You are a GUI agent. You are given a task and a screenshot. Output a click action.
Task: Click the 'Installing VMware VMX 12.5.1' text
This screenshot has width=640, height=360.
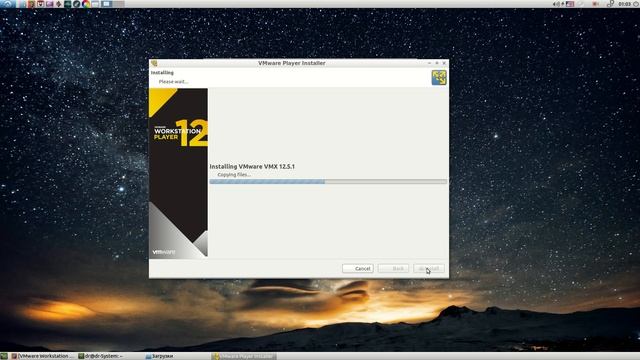click(252, 167)
